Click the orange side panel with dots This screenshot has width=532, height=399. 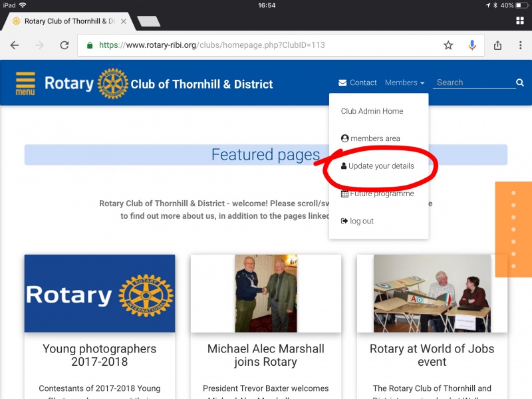coord(513,229)
